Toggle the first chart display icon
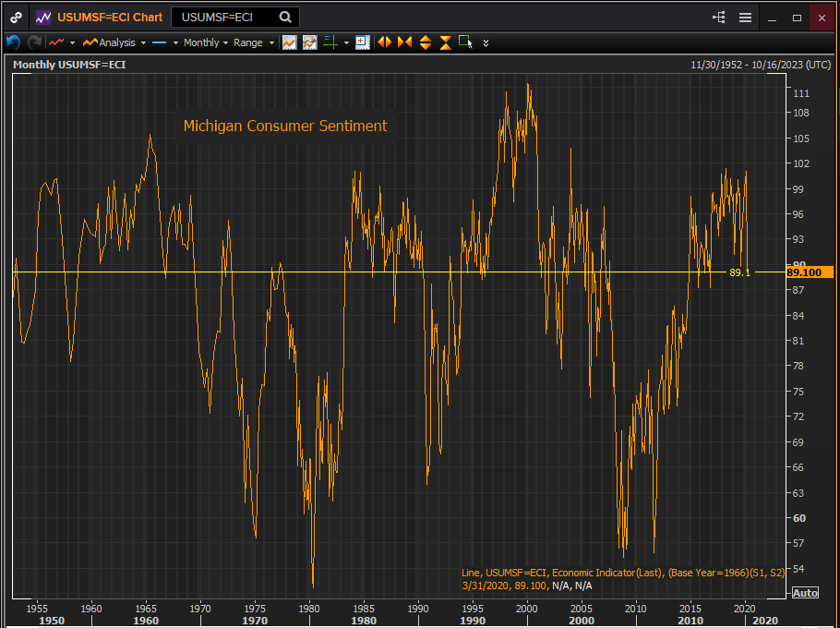This screenshot has width=840, height=628. point(290,42)
